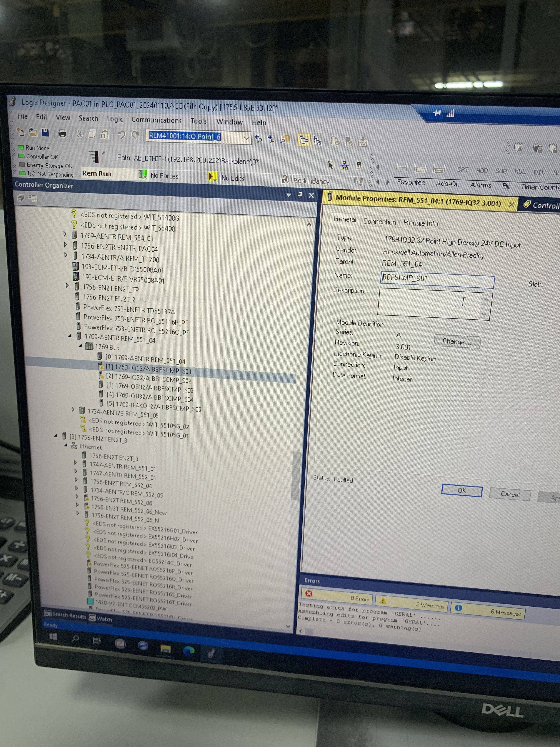Screen dimensions: 560x747
Task: Open the Communications menu
Action: (156, 120)
